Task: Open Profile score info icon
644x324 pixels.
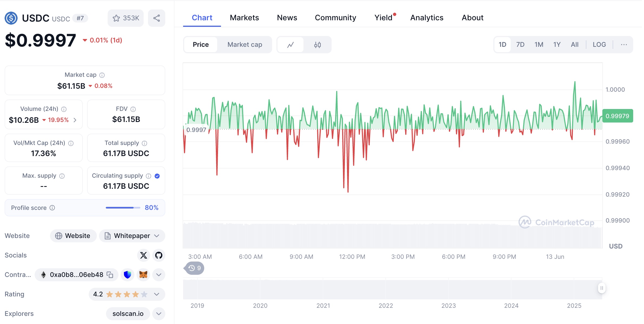Action: click(x=52, y=208)
